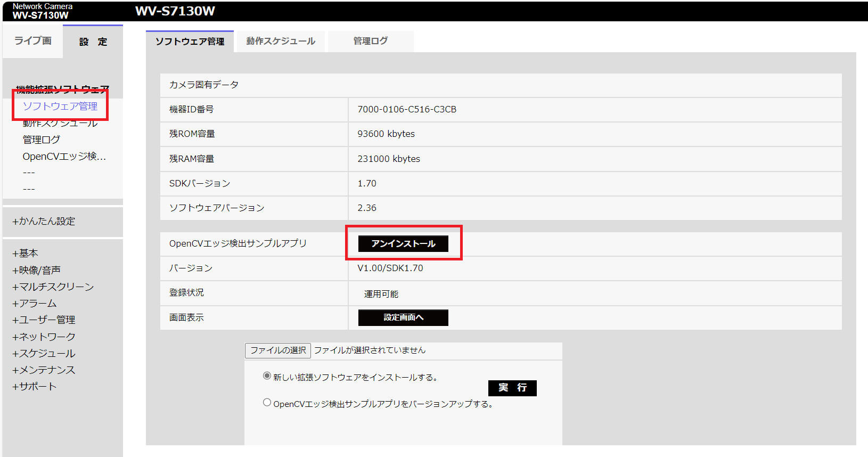Viewport: 868px width, 457px height.
Task: Click the WV-S7130W page title
Action: [x=175, y=11]
